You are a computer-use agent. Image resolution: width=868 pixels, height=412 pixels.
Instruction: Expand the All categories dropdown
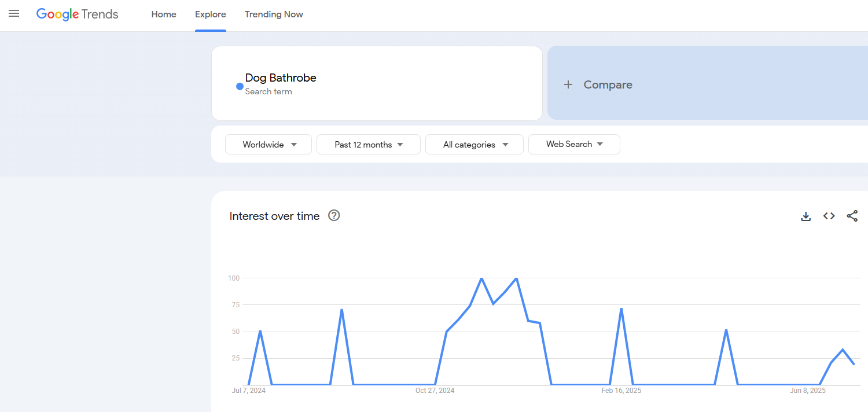click(x=474, y=144)
